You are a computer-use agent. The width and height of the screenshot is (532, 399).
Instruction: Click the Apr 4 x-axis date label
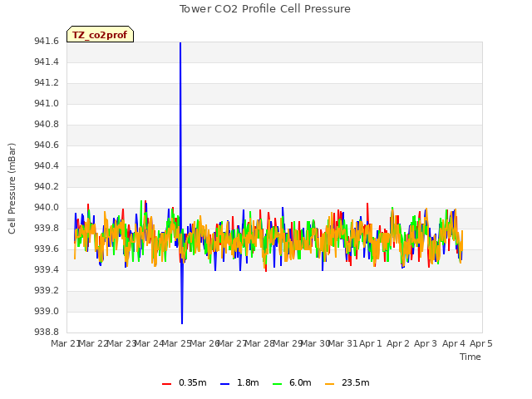tap(454, 343)
